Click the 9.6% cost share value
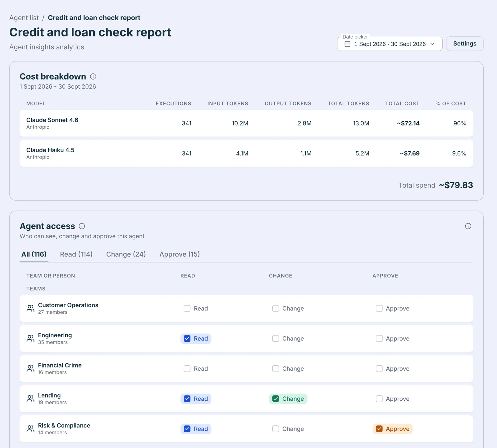This screenshot has width=497, height=448. pos(459,153)
